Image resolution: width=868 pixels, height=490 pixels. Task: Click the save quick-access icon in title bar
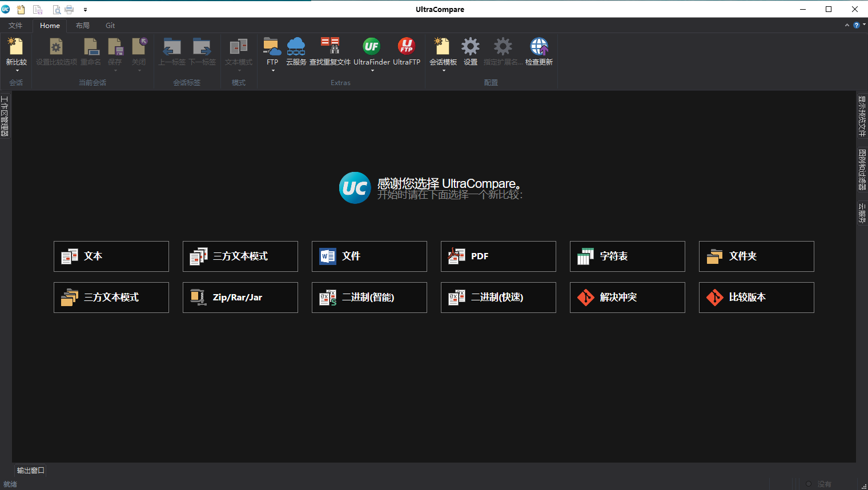tap(38, 9)
